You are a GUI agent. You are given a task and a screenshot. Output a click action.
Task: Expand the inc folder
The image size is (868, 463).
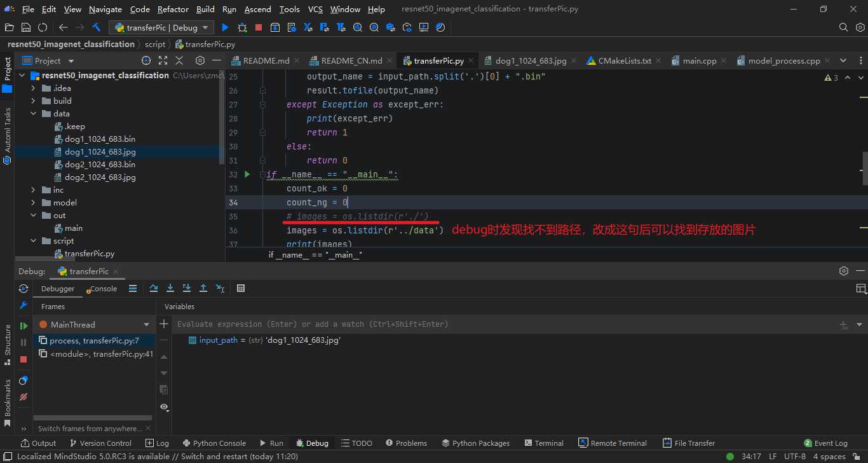click(x=33, y=190)
